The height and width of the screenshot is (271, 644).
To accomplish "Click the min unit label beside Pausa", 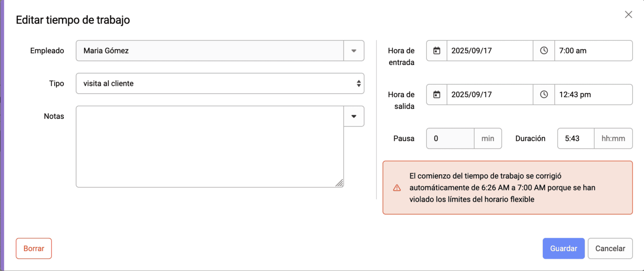I will pos(488,138).
